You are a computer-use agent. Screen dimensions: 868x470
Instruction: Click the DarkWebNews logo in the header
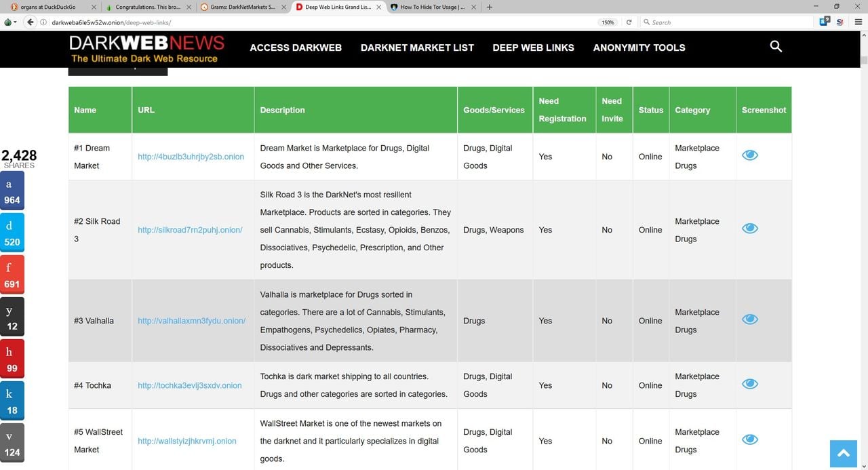(x=146, y=49)
